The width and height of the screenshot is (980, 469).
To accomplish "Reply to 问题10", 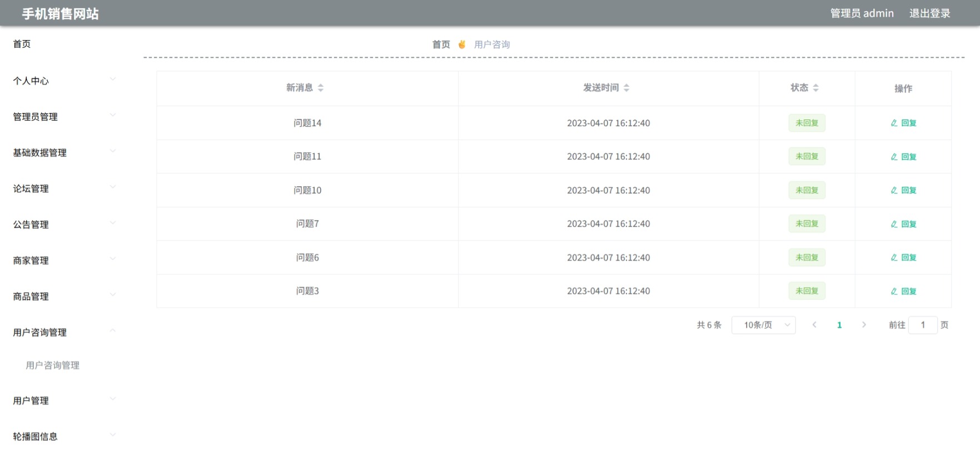I will [903, 190].
